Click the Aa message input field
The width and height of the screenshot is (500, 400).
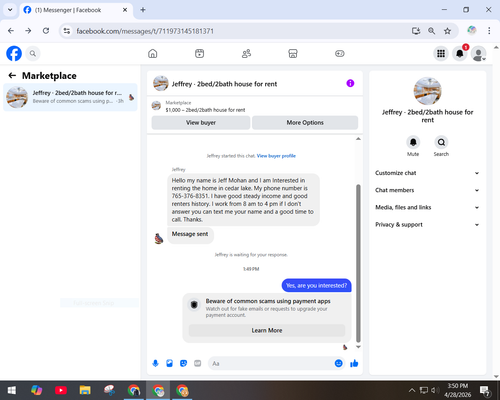pos(271,363)
